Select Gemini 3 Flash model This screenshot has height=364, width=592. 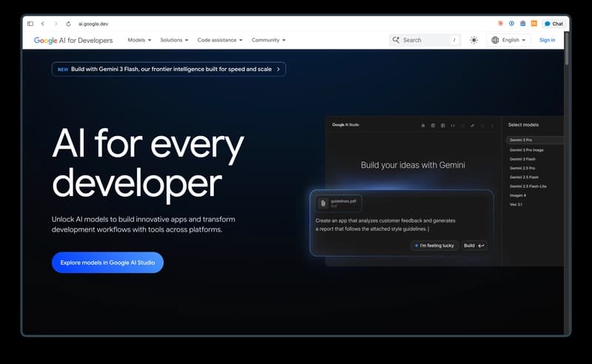[x=522, y=159]
